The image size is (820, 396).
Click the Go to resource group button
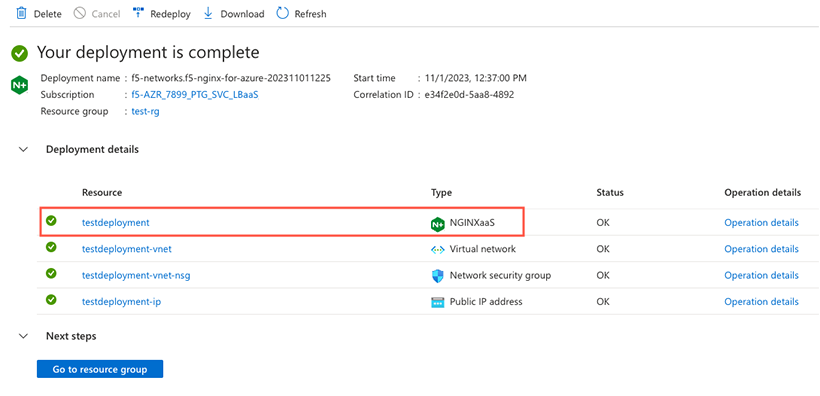click(100, 369)
